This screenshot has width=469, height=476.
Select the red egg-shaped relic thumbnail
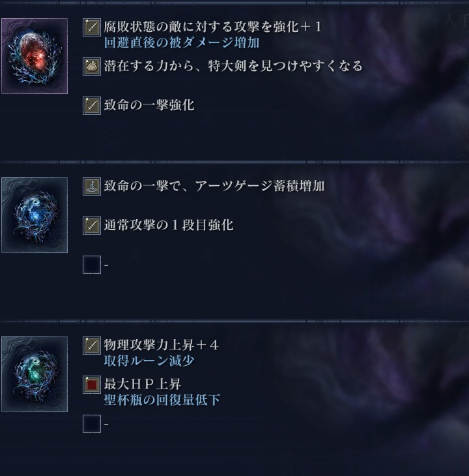[x=35, y=56]
